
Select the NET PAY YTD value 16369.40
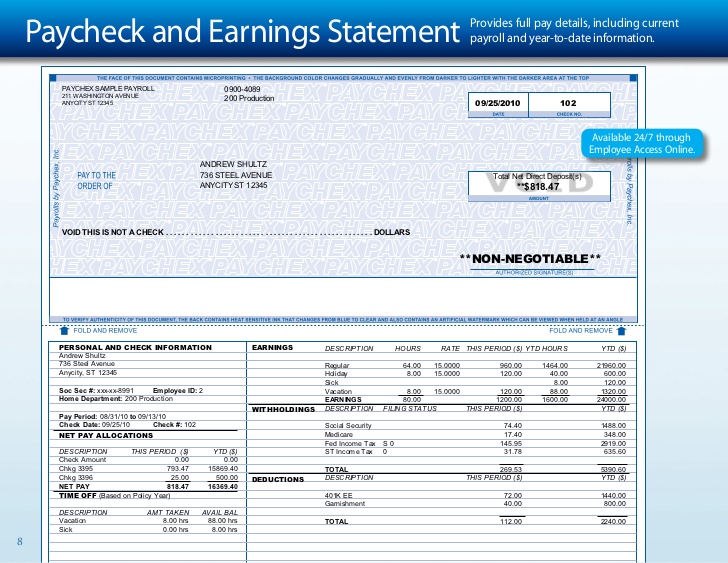tap(223, 486)
